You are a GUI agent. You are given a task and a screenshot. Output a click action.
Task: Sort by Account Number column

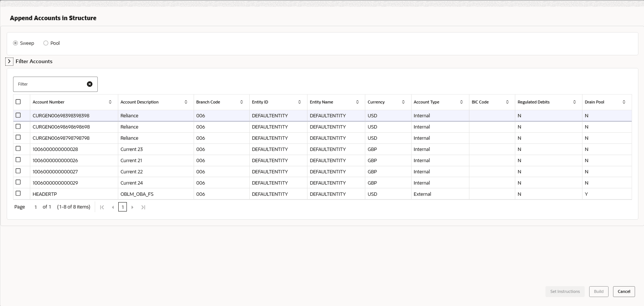pyautogui.click(x=110, y=102)
